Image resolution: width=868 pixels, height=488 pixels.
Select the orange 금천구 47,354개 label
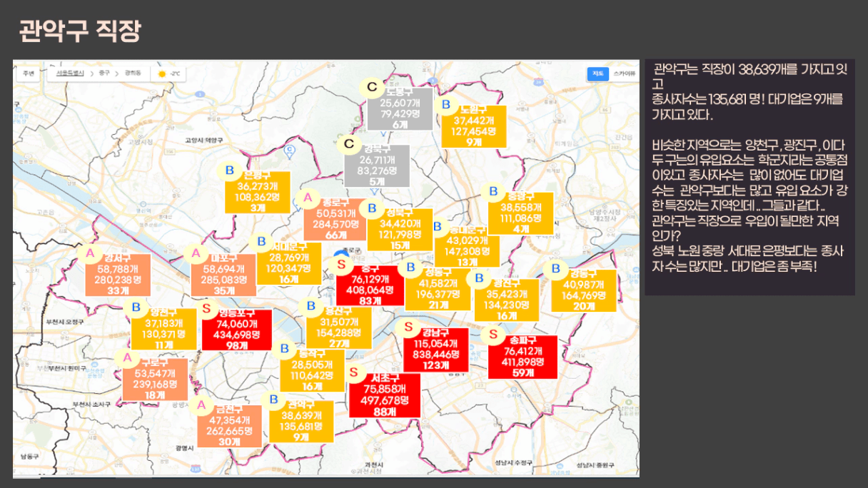tap(229, 426)
